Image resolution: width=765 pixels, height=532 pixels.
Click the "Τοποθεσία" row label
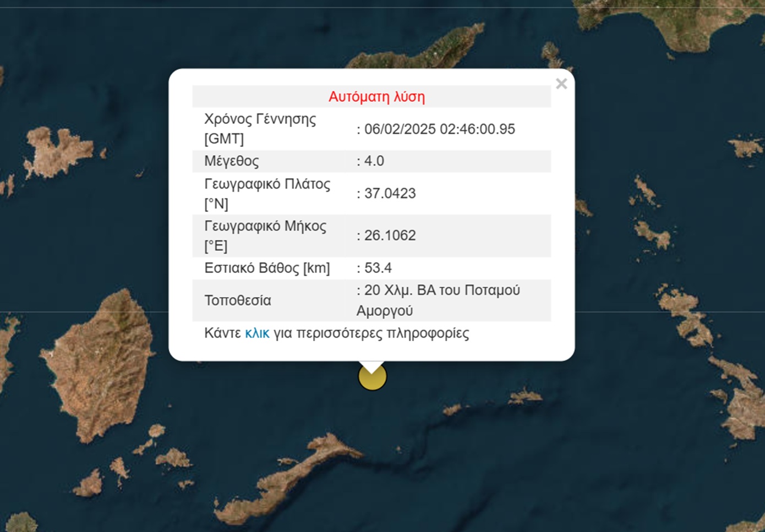pyautogui.click(x=238, y=300)
